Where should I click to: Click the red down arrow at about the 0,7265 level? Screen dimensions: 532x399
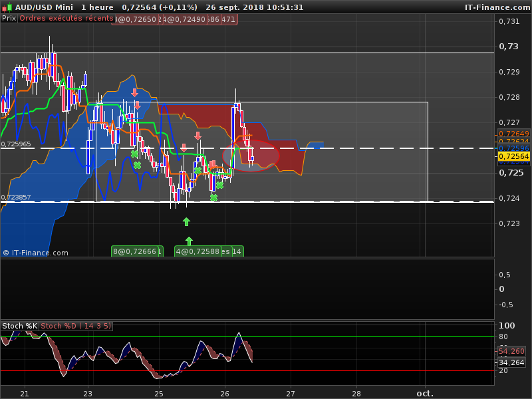[198, 136]
